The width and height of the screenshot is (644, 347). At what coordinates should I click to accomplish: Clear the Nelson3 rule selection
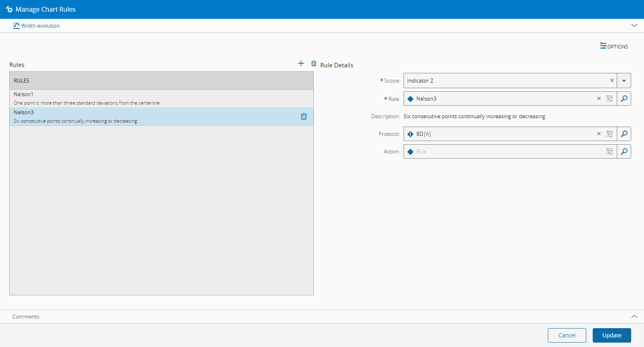[x=599, y=99]
